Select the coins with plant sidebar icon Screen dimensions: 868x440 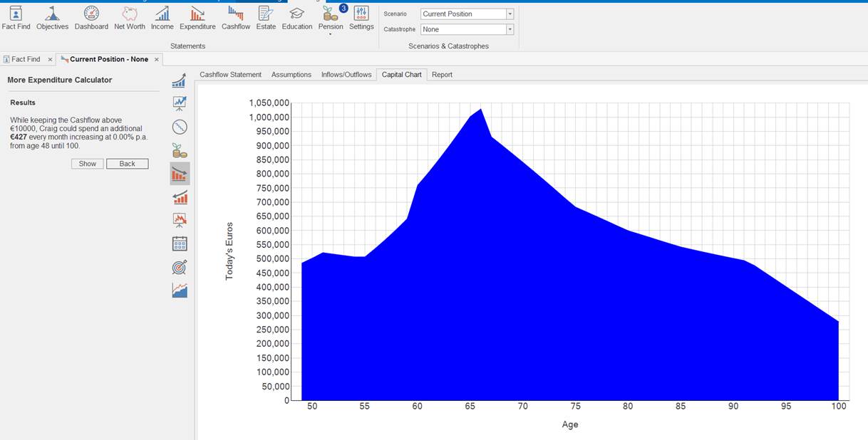[180, 150]
